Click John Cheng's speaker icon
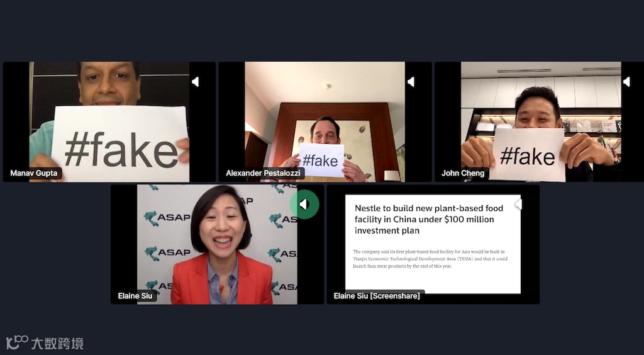The height and width of the screenshot is (355, 644). click(x=627, y=82)
